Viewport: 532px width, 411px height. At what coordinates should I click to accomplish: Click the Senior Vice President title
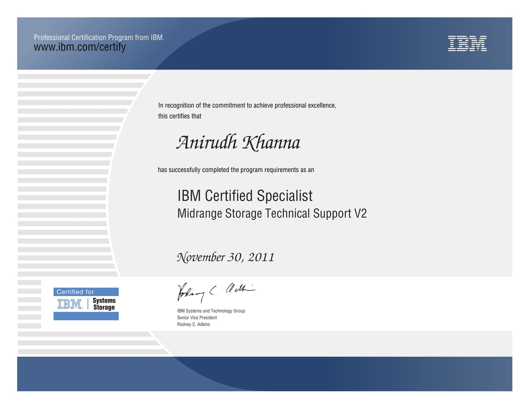coord(197,318)
